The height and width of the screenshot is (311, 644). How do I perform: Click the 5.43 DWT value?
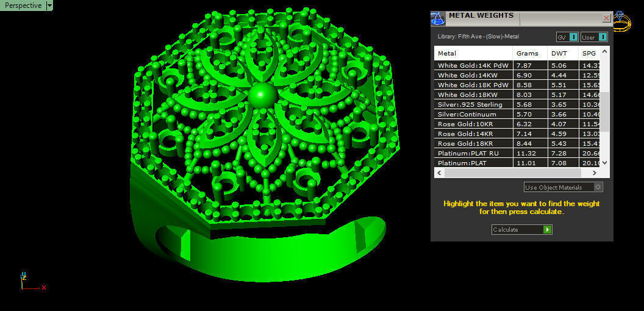pos(558,143)
